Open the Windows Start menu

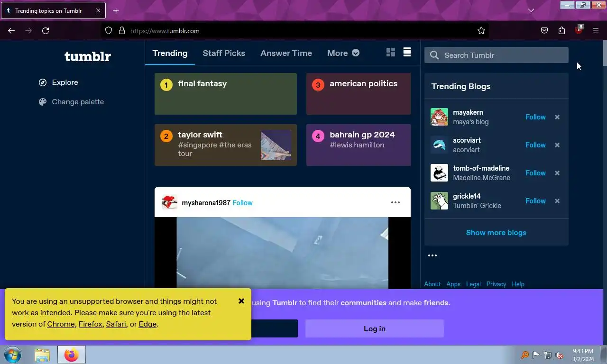[13, 355]
